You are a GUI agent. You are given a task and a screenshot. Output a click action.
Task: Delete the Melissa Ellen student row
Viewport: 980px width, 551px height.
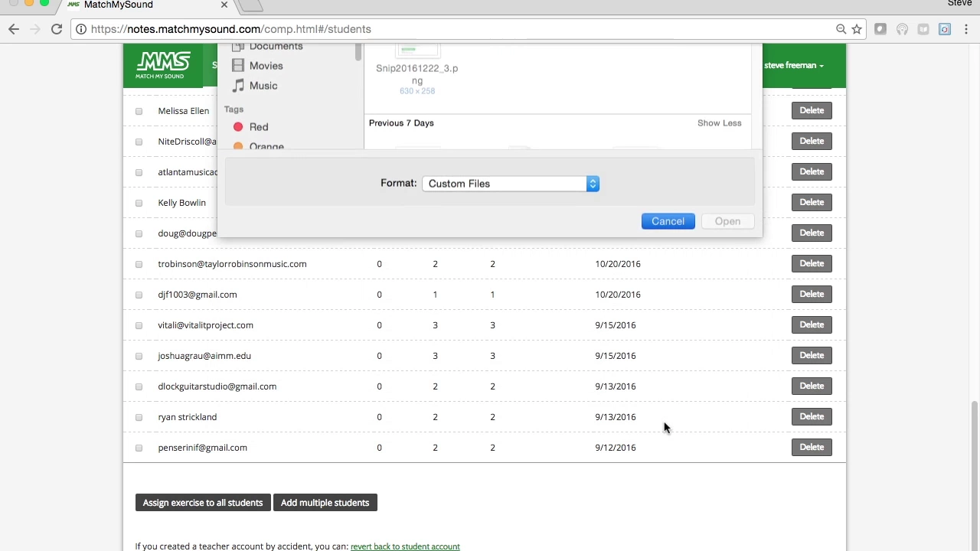812,110
